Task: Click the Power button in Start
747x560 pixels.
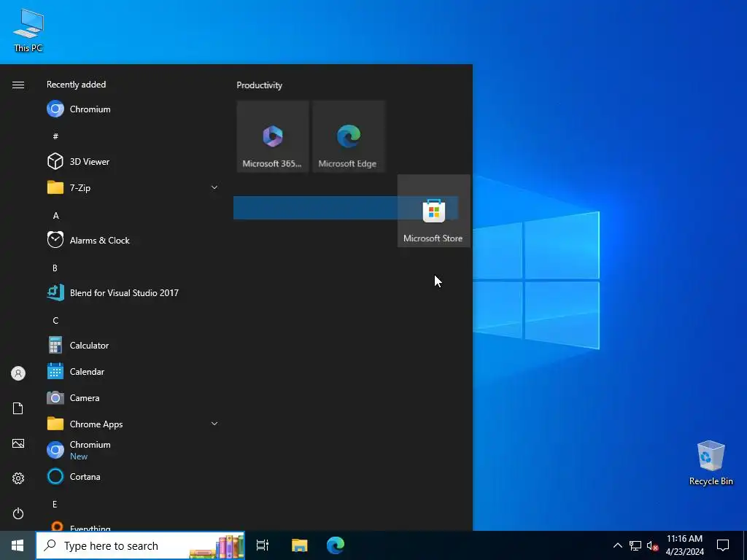Action: (x=18, y=513)
